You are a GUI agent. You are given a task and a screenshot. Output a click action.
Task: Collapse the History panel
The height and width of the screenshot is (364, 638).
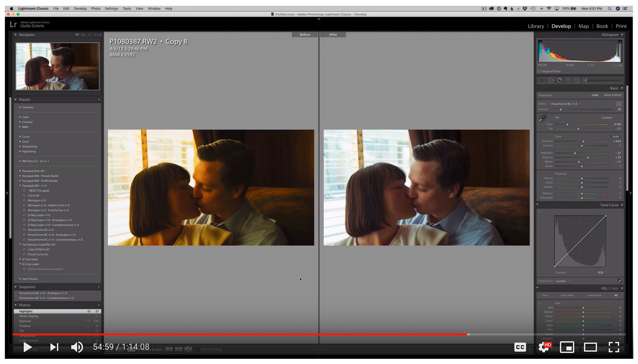pos(16,305)
